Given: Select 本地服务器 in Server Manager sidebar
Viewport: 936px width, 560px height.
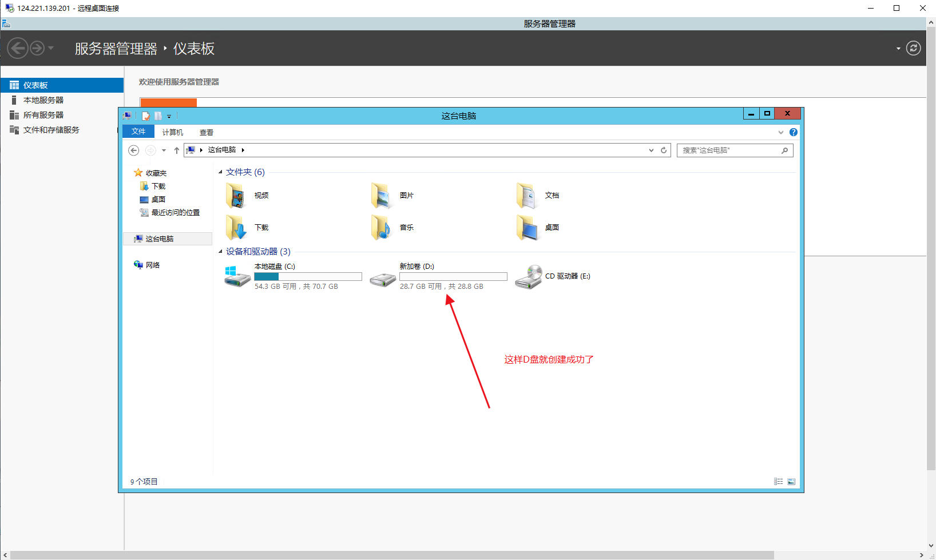Looking at the screenshot, I should [x=43, y=100].
